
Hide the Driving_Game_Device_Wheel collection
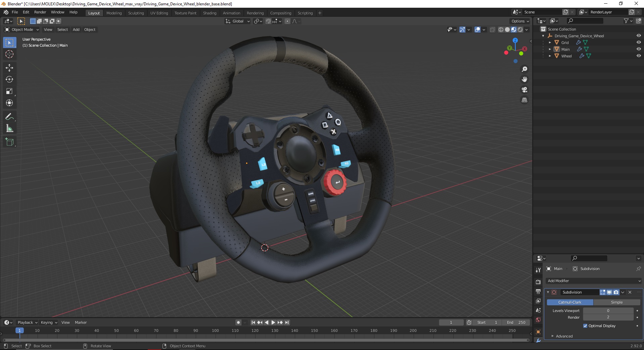point(639,36)
